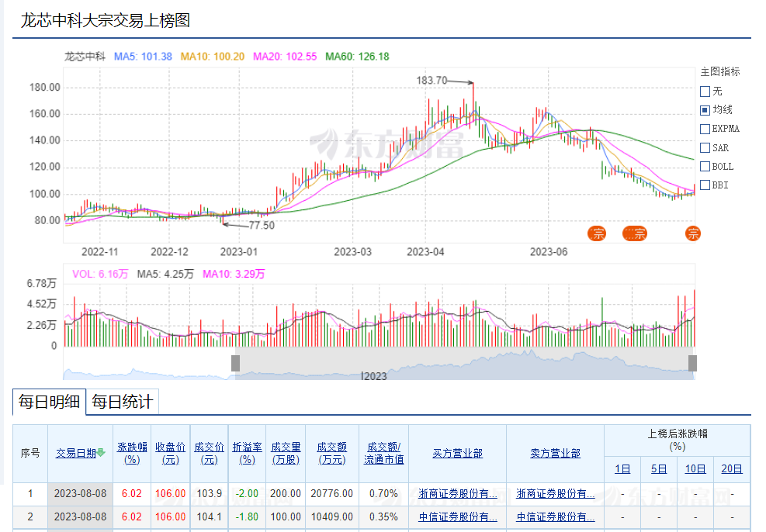Sort by the 20日 post-listing change column
The image size is (766, 532).
pyautogui.click(x=731, y=468)
